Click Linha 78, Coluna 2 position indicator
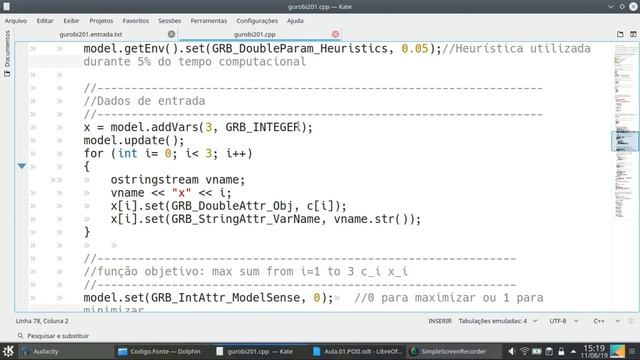 click(42, 321)
